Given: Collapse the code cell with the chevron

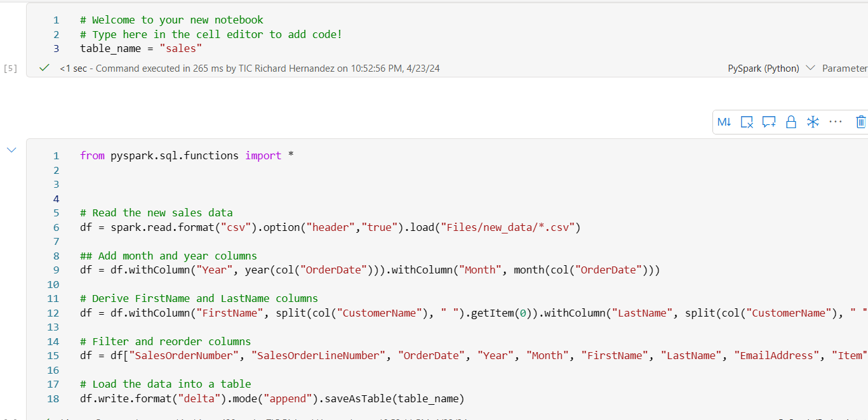Looking at the screenshot, I should (x=11, y=150).
